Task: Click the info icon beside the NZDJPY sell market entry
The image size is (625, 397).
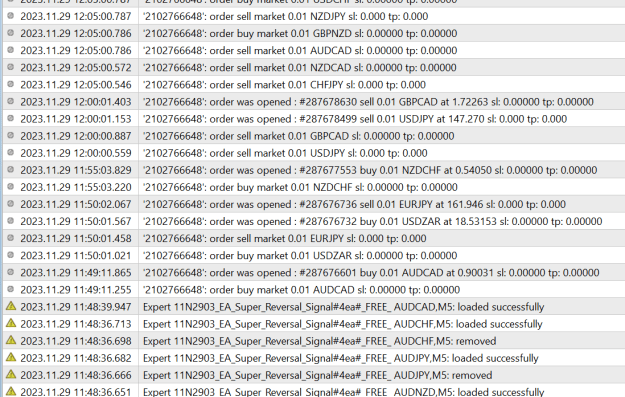Action: tap(11, 16)
